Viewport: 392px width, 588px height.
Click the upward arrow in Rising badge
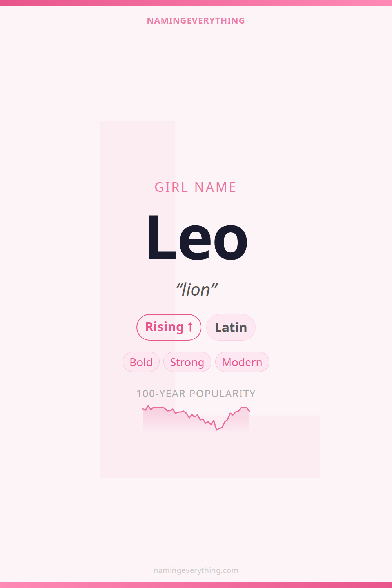190,327
